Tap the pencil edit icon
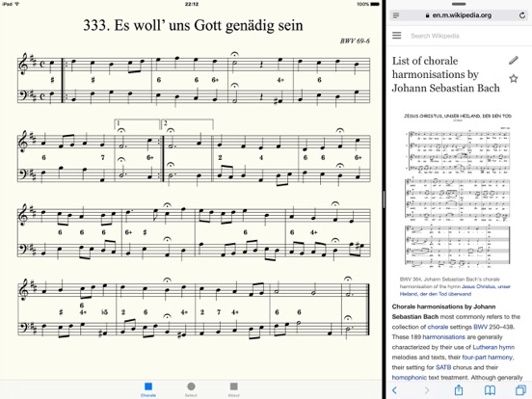The height and width of the screenshot is (399, 532). click(514, 61)
